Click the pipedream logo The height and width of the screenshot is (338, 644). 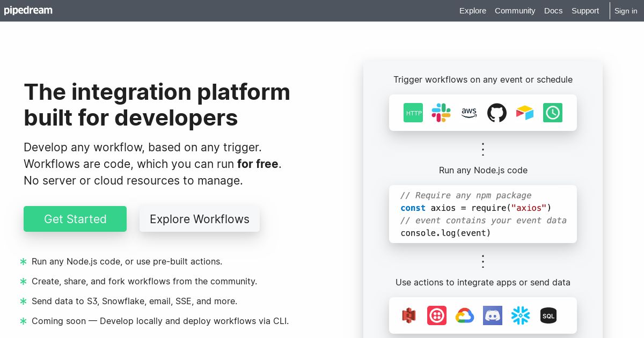point(28,11)
